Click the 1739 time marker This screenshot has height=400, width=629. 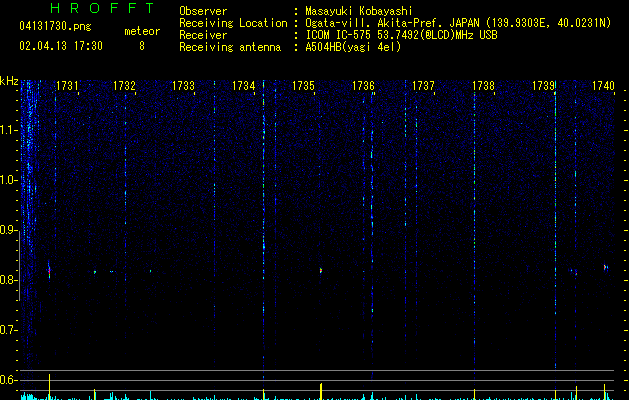(544, 86)
